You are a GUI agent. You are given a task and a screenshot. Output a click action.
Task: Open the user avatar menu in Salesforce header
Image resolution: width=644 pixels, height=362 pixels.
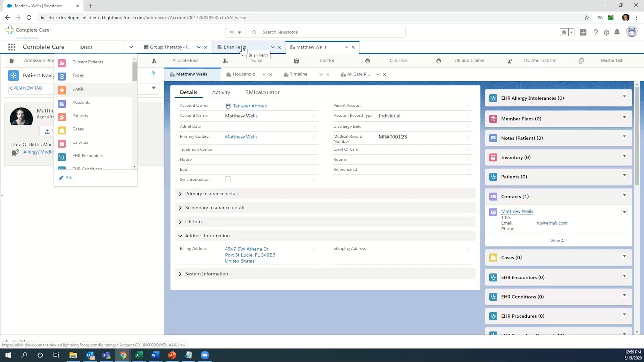click(632, 32)
